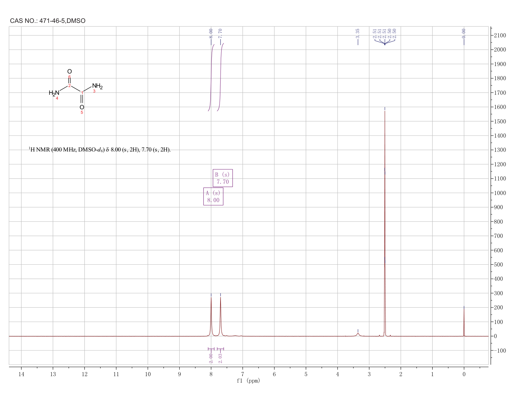Click the CAS NO. 471-46-5 title text
The image size is (532, 411).
(x=48, y=21)
